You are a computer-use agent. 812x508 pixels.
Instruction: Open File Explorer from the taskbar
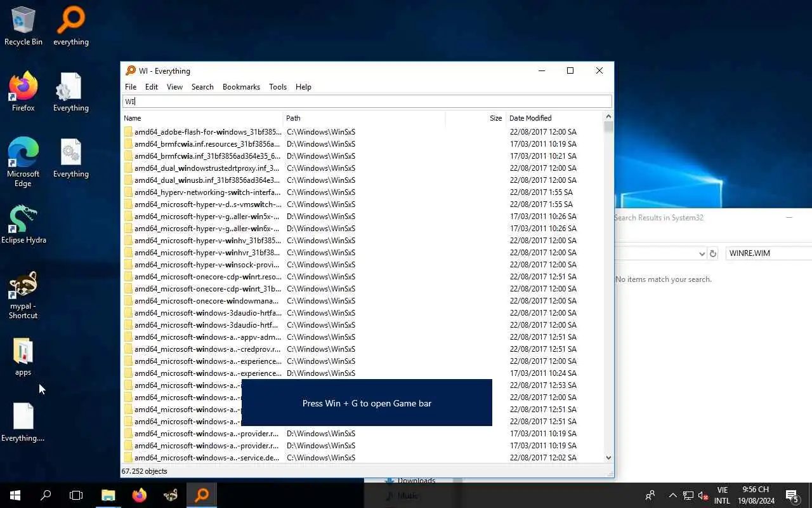[108, 495]
